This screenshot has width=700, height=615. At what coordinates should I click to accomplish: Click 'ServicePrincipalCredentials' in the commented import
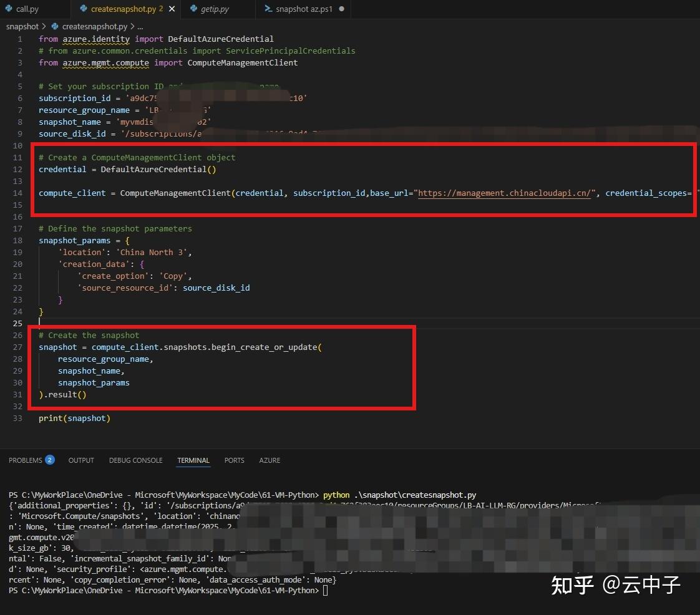click(290, 51)
